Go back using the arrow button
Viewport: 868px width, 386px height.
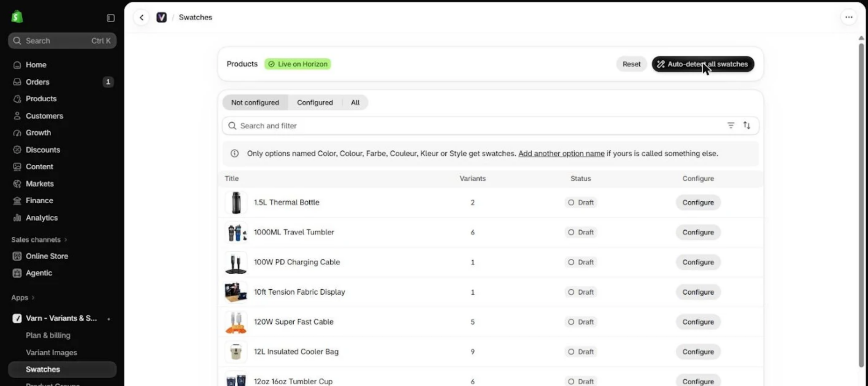[142, 17]
